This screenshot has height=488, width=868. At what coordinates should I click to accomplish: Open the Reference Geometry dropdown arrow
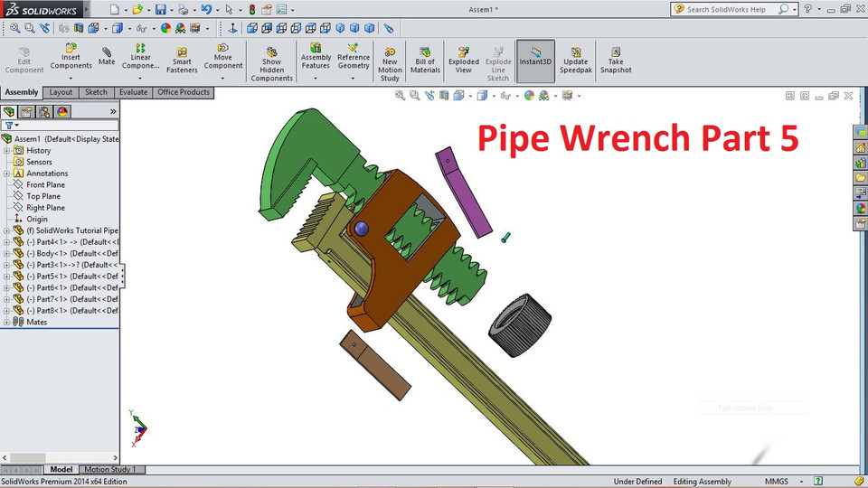(354, 78)
